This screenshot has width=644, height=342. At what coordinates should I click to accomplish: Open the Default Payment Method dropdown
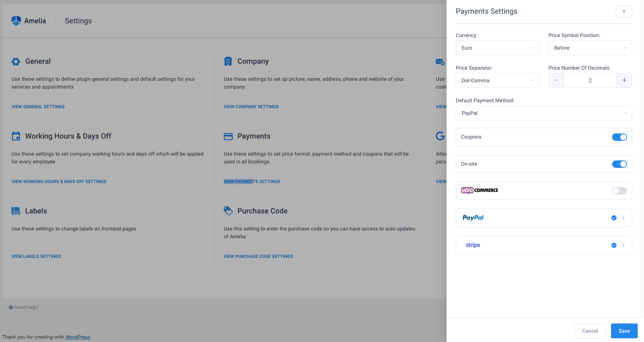pos(544,113)
